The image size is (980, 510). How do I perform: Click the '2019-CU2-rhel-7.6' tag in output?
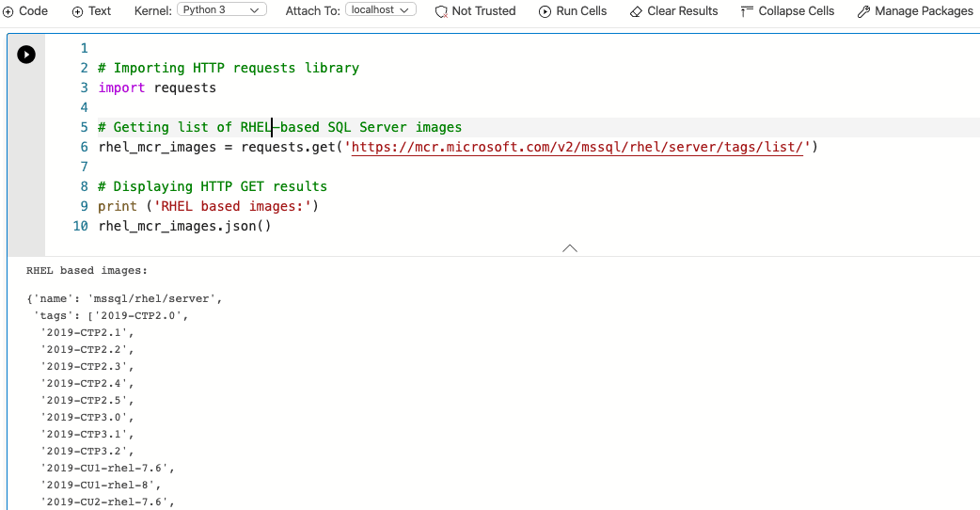pos(105,502)
